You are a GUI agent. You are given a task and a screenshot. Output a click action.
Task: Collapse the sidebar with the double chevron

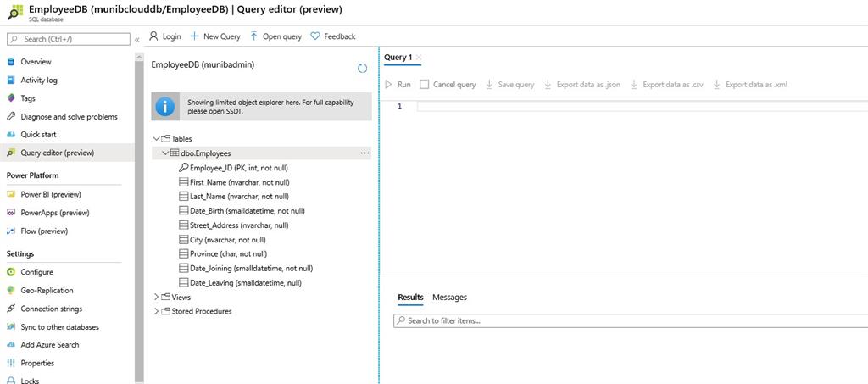coord(137,39)
